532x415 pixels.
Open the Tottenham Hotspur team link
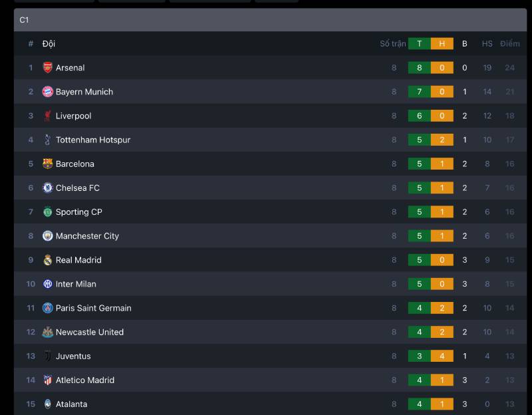tap(93, 140)
